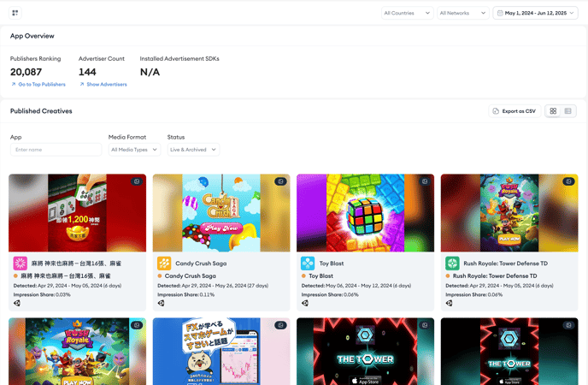Focus the App name input field

56,150
